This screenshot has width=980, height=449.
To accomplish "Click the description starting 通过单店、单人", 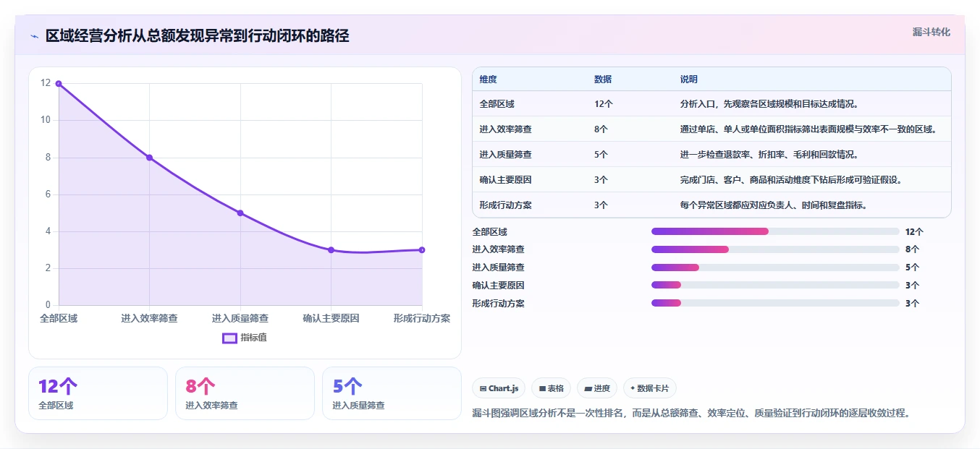I will click(809, 129).
